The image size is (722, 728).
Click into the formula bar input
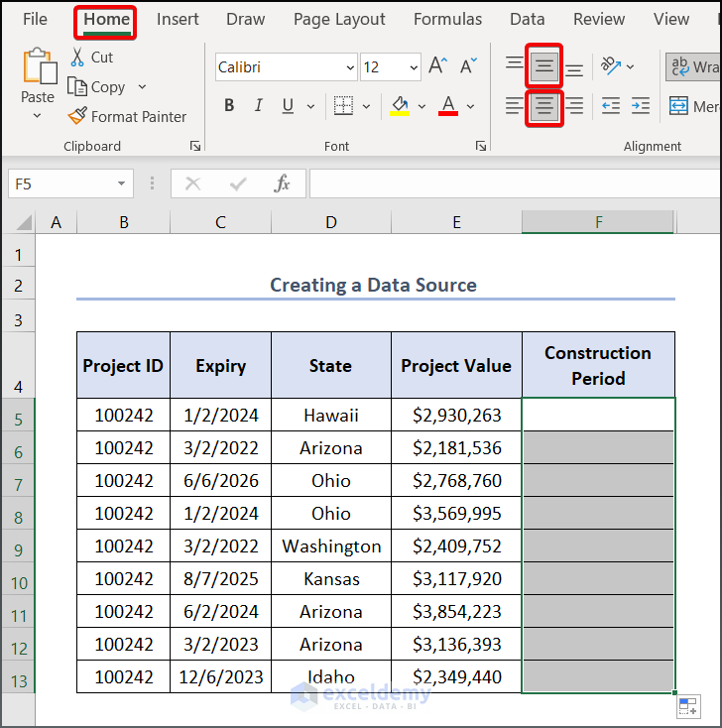point(516,183)
